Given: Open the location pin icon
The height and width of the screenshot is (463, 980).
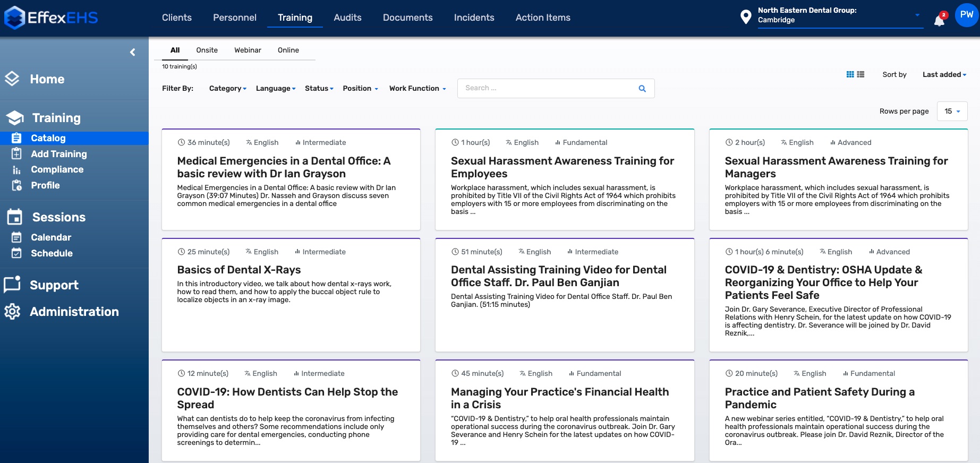Looking at the screenshot, I should [x=746, y=17].
